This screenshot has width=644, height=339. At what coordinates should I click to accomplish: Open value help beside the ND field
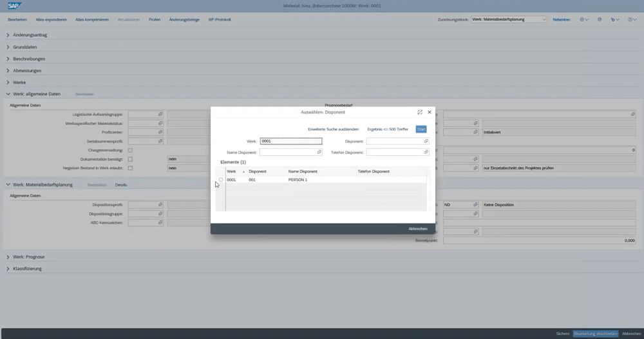[475, 205]
